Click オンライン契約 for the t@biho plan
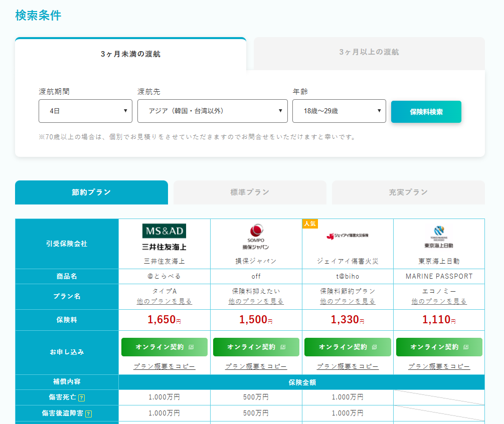 (x=348, y=347)
